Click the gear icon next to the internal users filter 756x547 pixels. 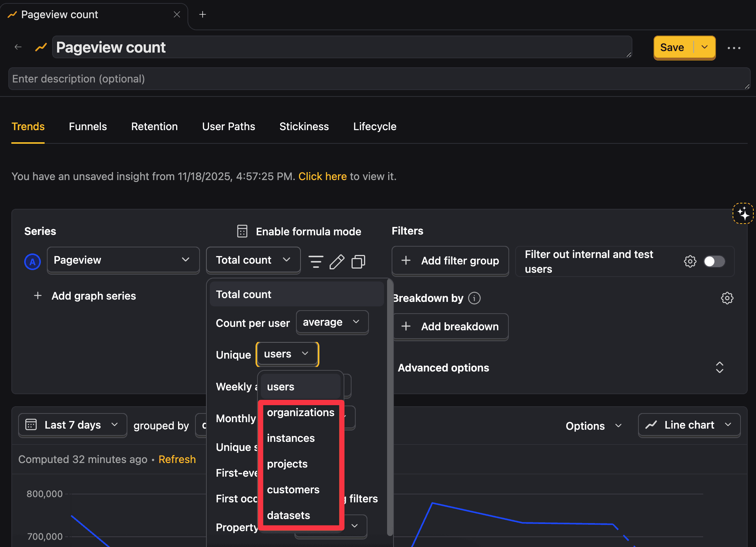pyautogui.click(x=690, y=261)
